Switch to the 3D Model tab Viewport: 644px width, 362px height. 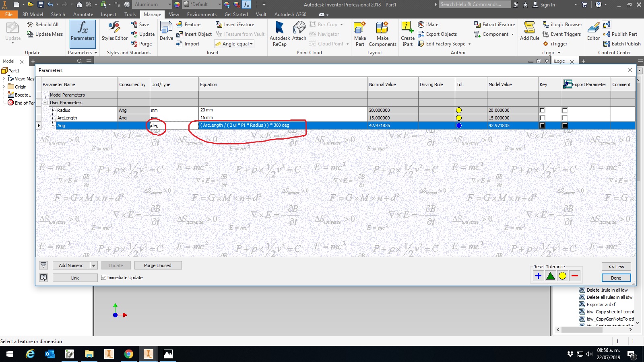coord(33,14)
